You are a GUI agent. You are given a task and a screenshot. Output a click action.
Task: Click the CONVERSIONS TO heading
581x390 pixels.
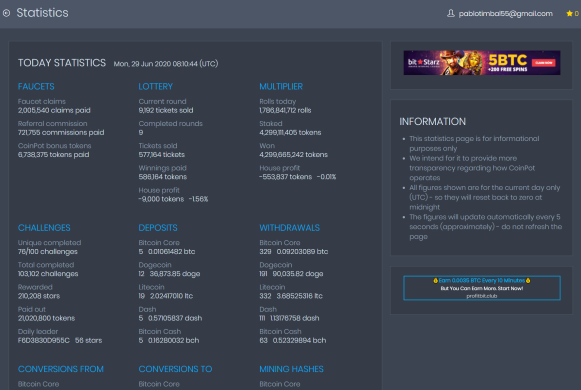[175, 369]
